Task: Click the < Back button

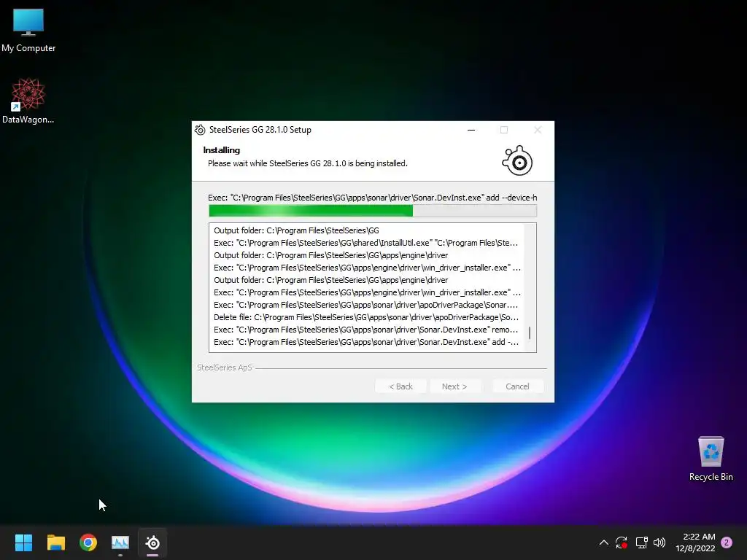Action: coord(400,386)
